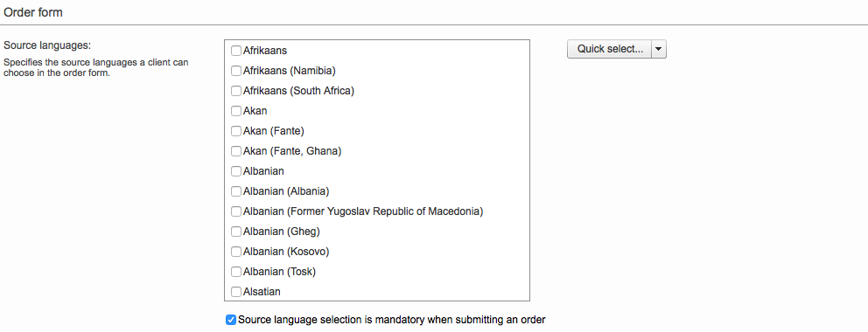Click the Quick select... button
868x332 pixels.
pyautogui.click(x=610, y=49)
